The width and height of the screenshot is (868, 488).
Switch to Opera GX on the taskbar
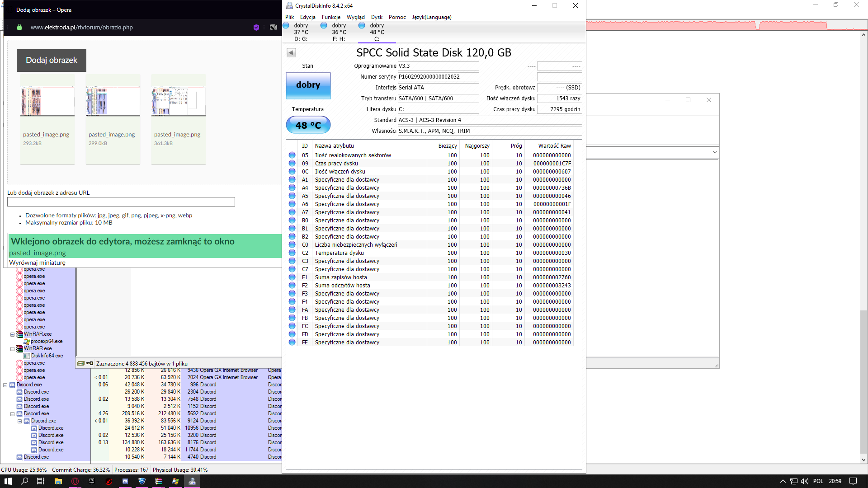click(x=75, y=481)
